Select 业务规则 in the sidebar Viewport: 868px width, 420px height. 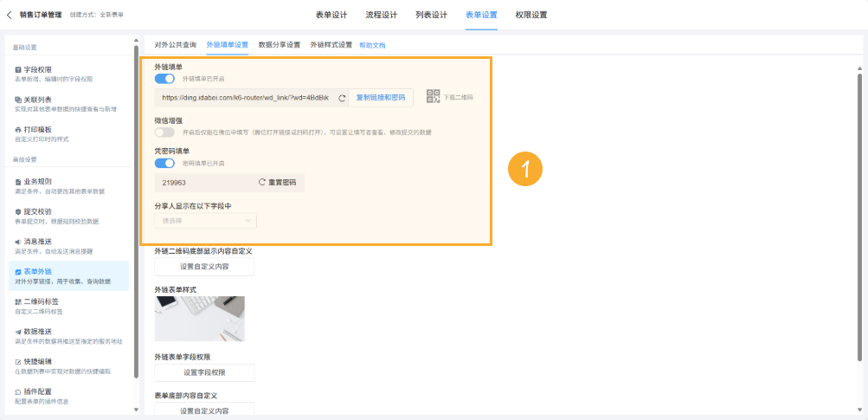(68, 185)
